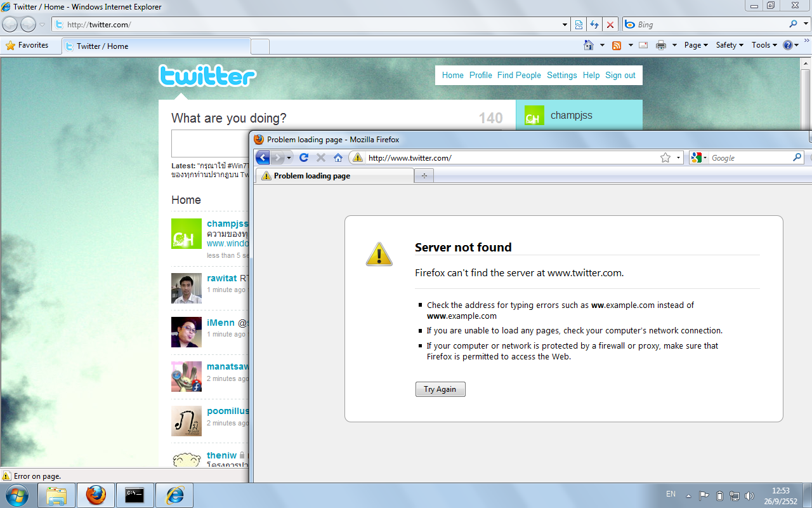Viewport: 812px width, 508px height.
Task: Open Compatibility View icon in Internet Explorer
Action: tap(579, 25)
